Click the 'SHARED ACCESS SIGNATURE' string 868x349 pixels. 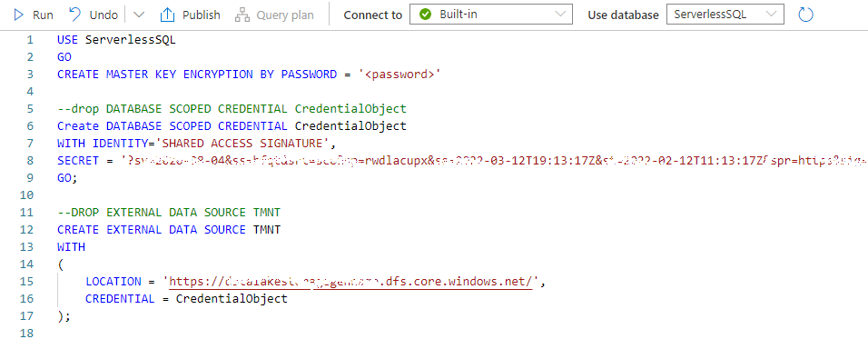[243, 143]
